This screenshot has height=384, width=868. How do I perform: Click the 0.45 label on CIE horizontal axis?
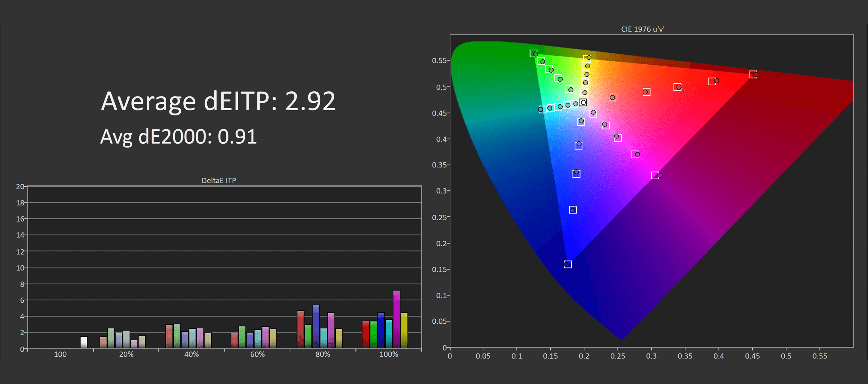point(752,356)
